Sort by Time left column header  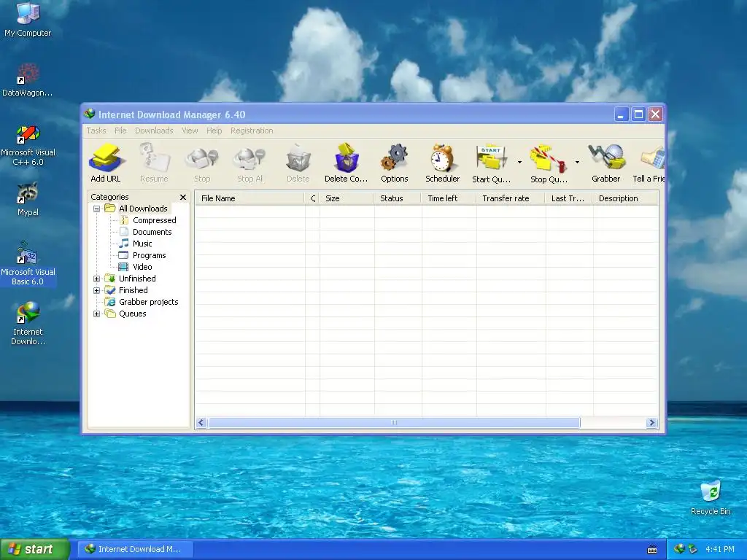449,198
